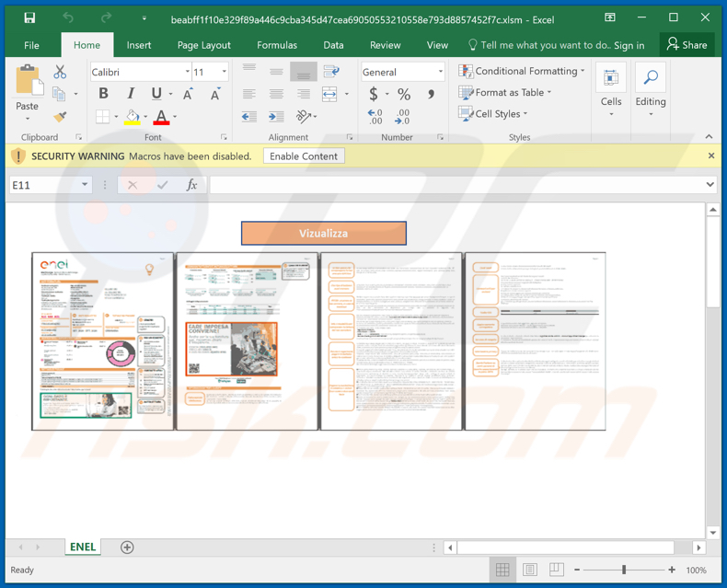Click the orange Vizualizza button
This screenshot has height=588, width=727.
point(324,233)
